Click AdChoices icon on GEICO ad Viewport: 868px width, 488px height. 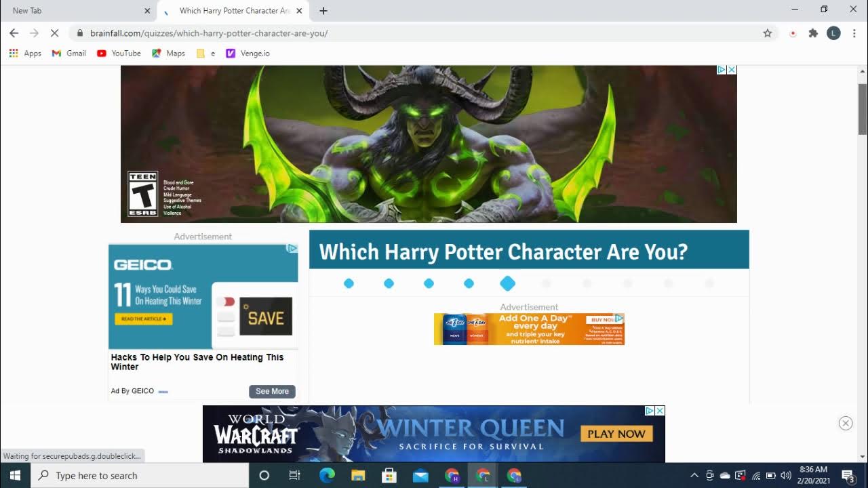[x=292, y=249]
